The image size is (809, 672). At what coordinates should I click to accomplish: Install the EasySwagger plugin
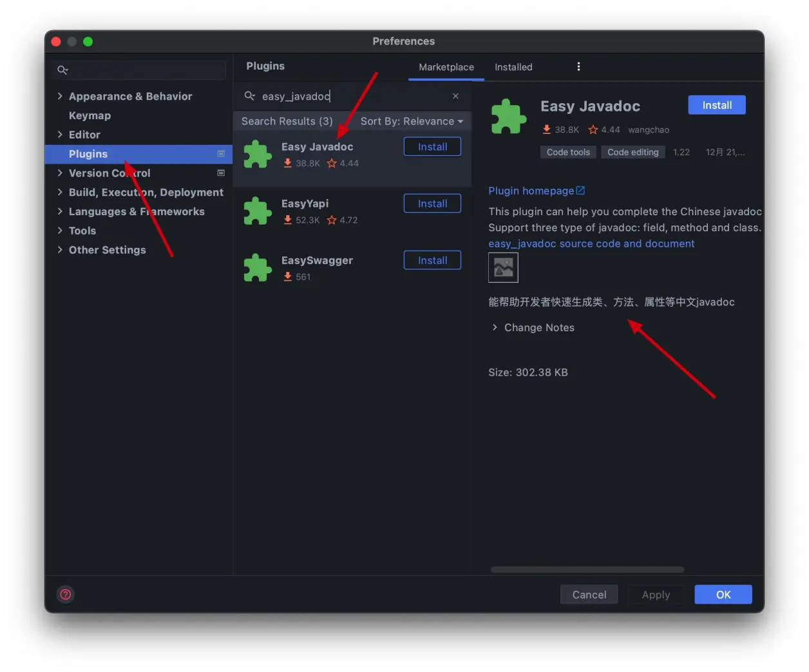coord(432,260)
